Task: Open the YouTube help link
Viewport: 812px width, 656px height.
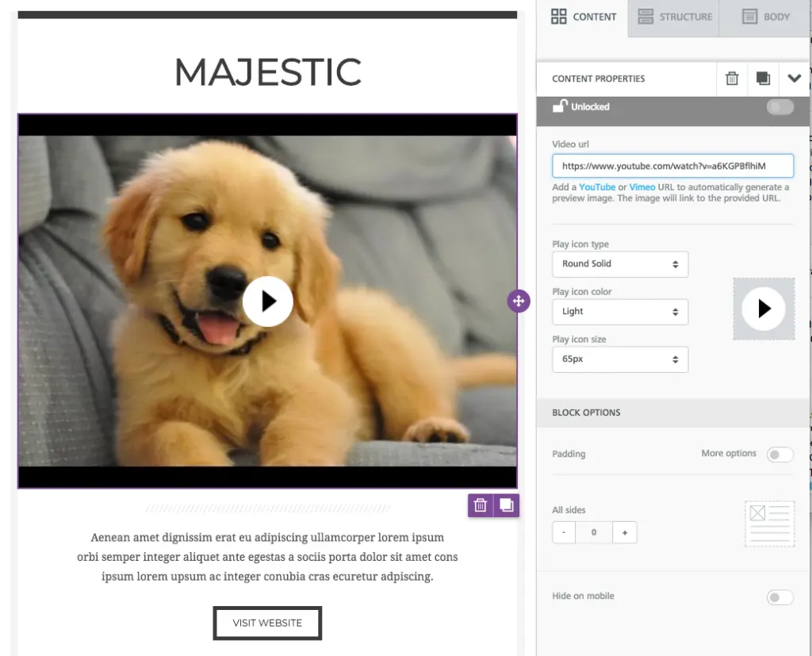Action: tap(596, 186)
